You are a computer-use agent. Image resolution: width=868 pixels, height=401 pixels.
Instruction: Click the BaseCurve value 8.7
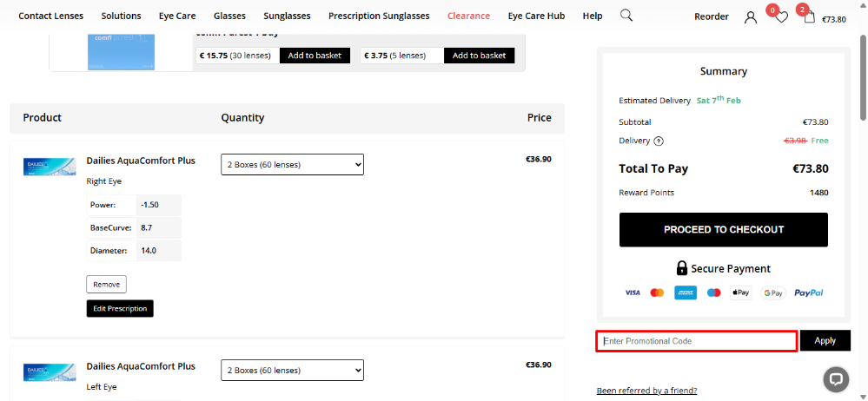tap(146, 227)
